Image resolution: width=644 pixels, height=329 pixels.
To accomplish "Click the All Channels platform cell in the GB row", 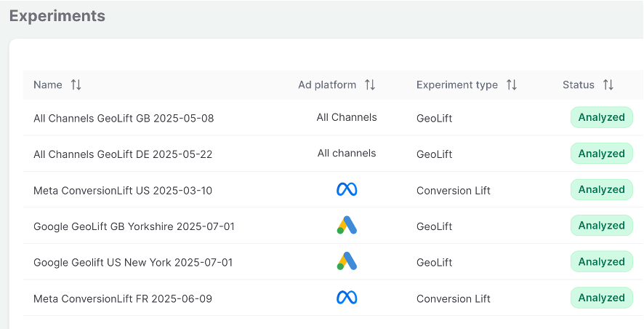I will (x=347, y=117).
